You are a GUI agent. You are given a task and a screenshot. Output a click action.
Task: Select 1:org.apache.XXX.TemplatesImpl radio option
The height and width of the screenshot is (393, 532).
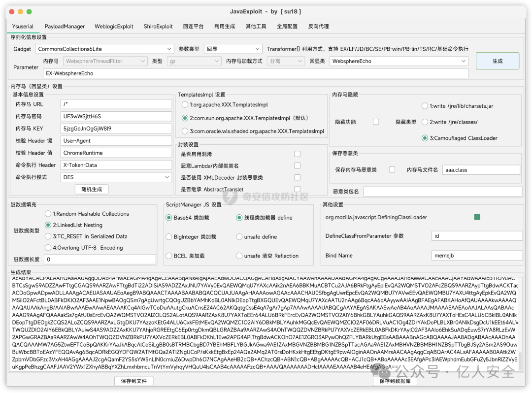185,105
